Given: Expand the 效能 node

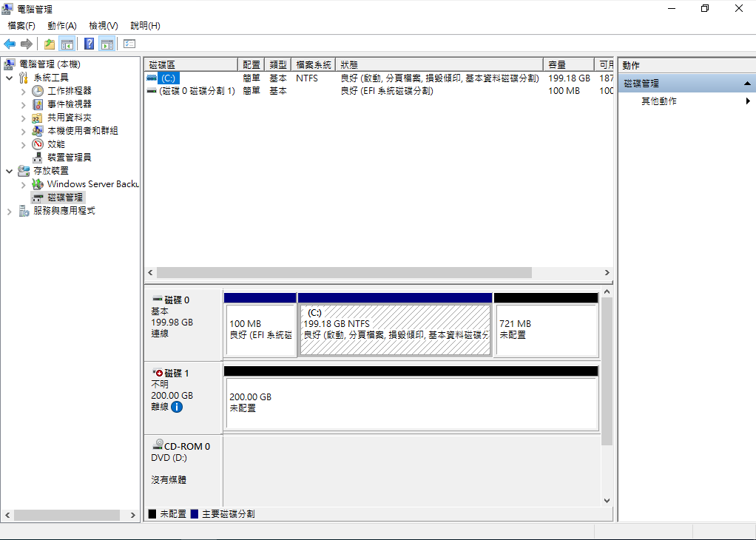Looking at the screenshot, I should coord(23,144).
